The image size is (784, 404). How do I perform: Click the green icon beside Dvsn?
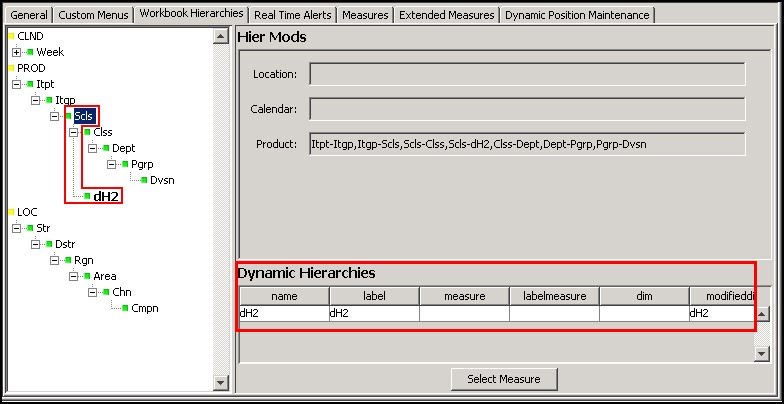[x=144, y=180]
